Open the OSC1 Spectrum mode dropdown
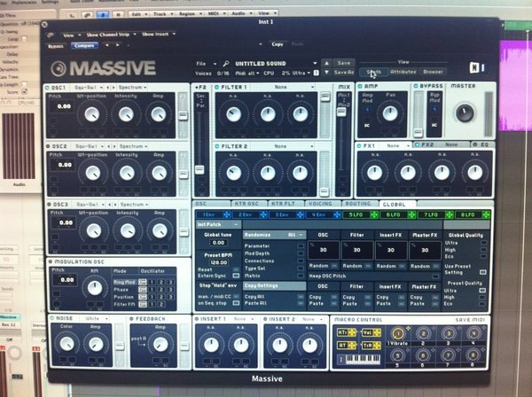This screenshot has height=397, width=532. pos(132,88)
